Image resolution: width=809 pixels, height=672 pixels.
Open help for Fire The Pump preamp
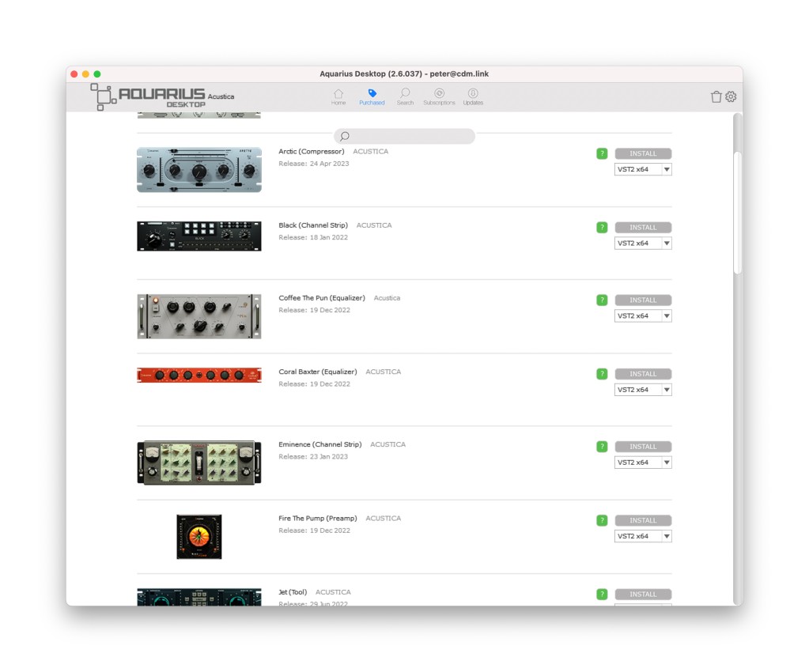coord(602,520)
